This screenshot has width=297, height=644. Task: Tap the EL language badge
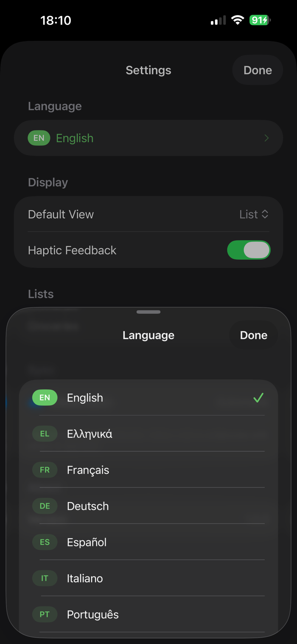click(x=45, y=434)
